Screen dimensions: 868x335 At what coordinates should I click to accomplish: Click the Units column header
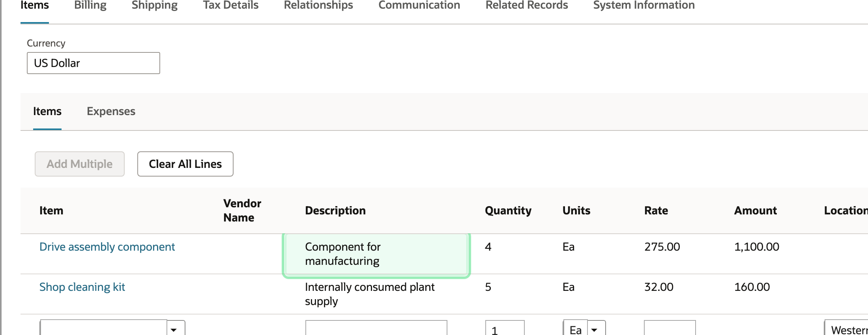coord(576,210)
